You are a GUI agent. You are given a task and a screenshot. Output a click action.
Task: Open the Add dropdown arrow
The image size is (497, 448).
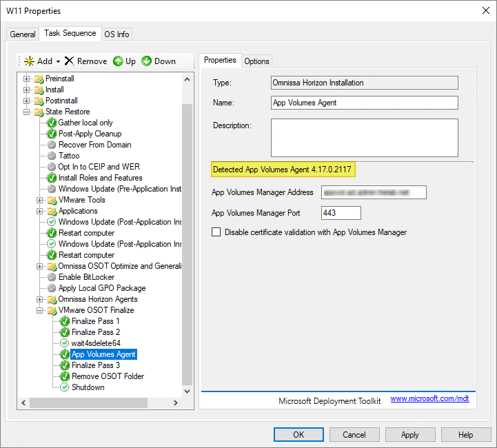point(59,61)
